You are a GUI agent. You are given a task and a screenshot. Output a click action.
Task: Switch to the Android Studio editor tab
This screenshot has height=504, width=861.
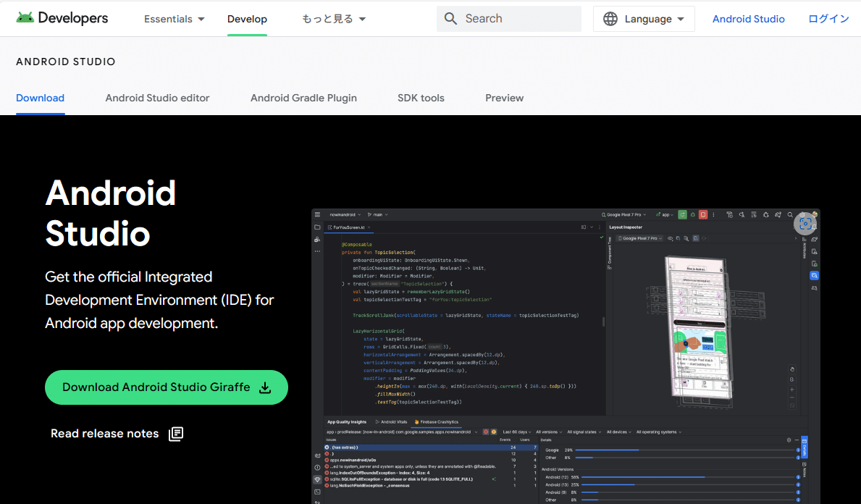158,98
